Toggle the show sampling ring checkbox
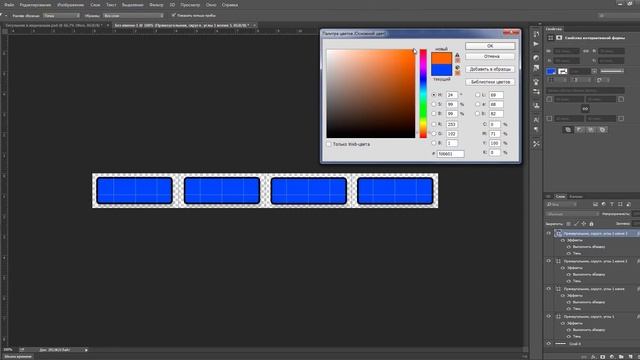The width and height of the screenshot is (640, 360). pos(173,16)
